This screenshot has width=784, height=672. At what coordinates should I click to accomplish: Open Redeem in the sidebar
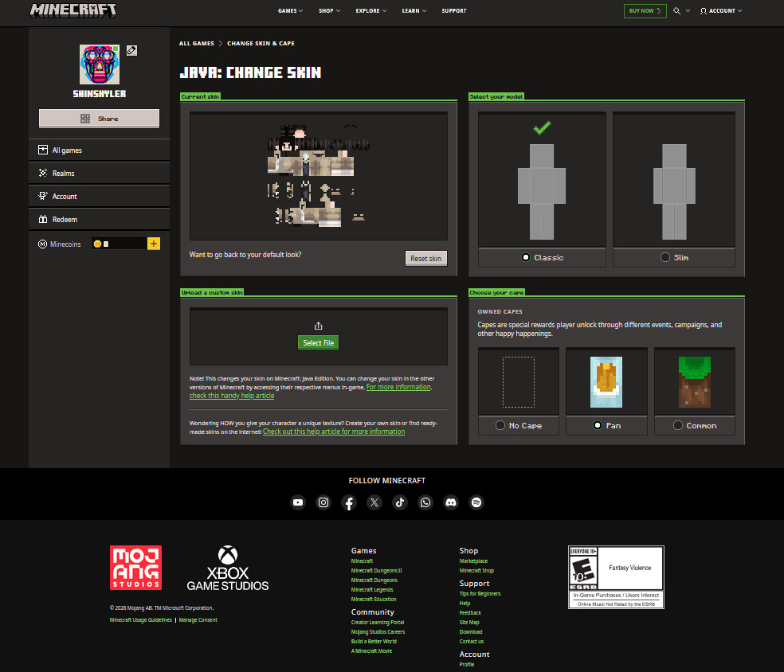point(99,219)
